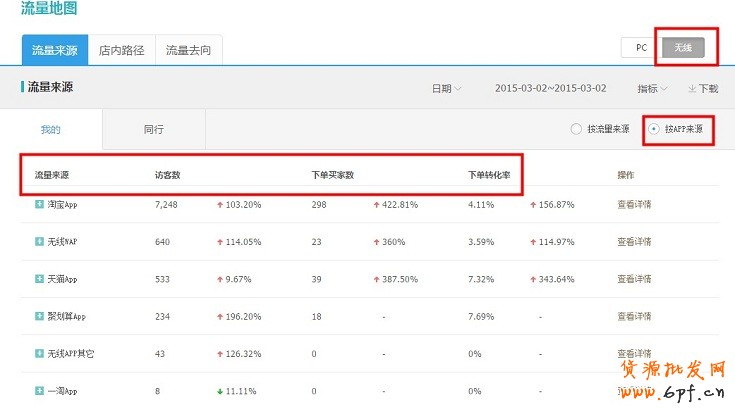This screenshot has height=414, width=735.
Task: Click 查看详情 for 天猫App
Action: (x=634, y=279)
